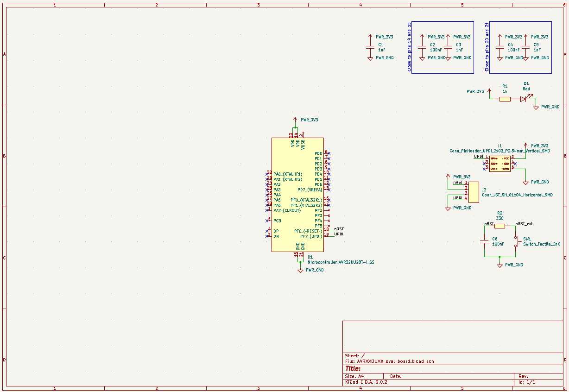
Task: Click the J1 UPDI pin header symbol
Action: click(x=499, y=164)
